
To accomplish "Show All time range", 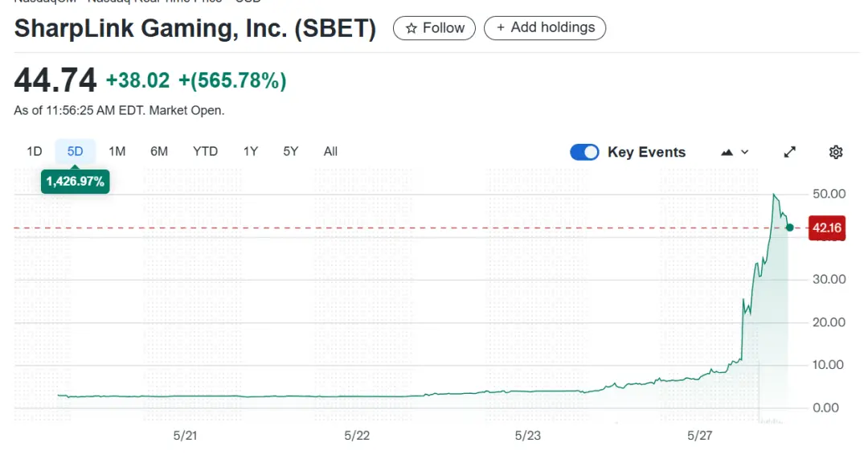I will tap(330, 151).
